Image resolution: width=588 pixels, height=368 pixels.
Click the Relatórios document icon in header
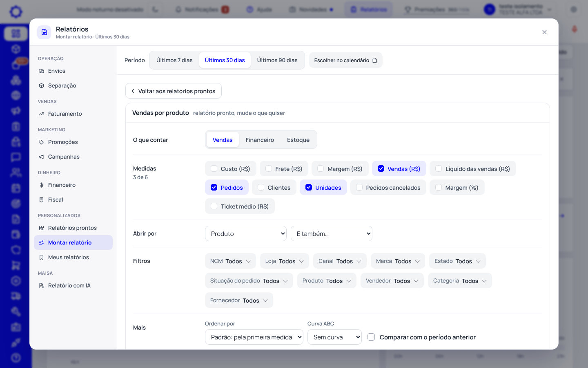tap(44, 32)
